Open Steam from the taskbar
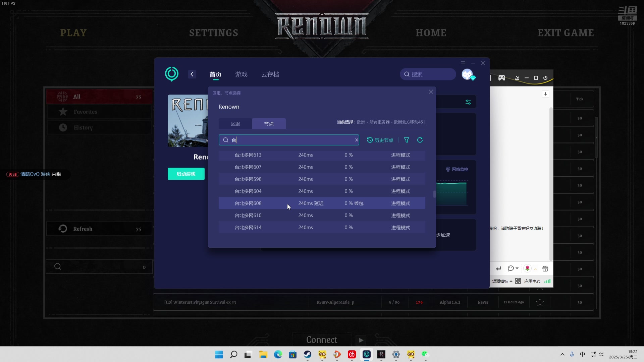Viewport: 644px width, 362px height. 307,355
